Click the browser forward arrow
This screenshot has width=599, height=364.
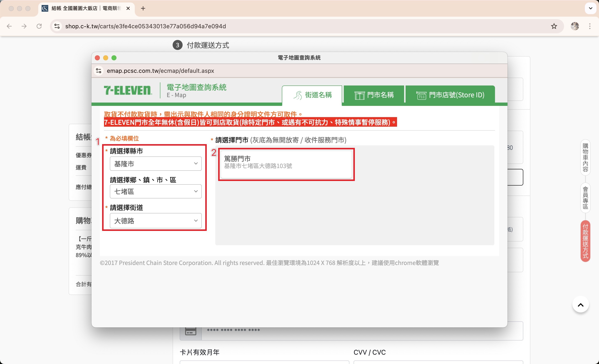[24, 26]
